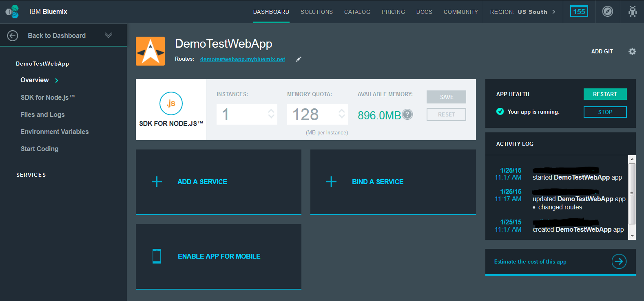This screenshot has width=644, height=301.
Task: Select SDK for Node.js in sidebar
Action: click(x=48, y=97)
